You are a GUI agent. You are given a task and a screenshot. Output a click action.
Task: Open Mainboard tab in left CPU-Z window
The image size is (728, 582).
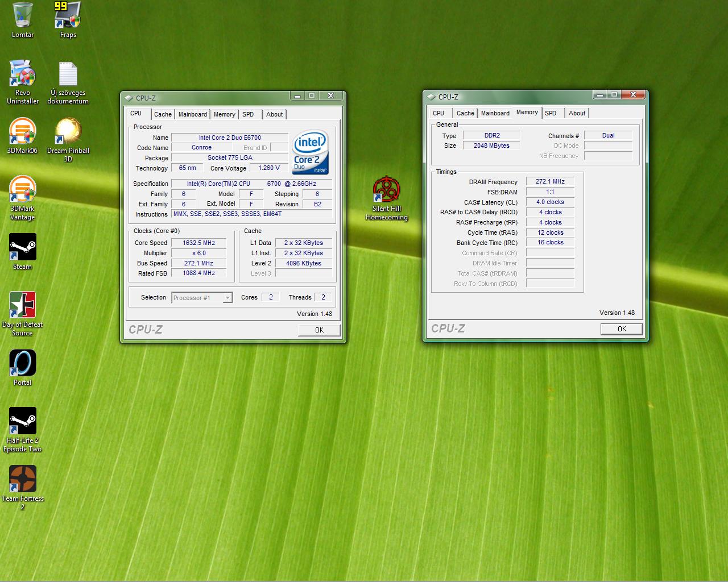coord(193,114)
